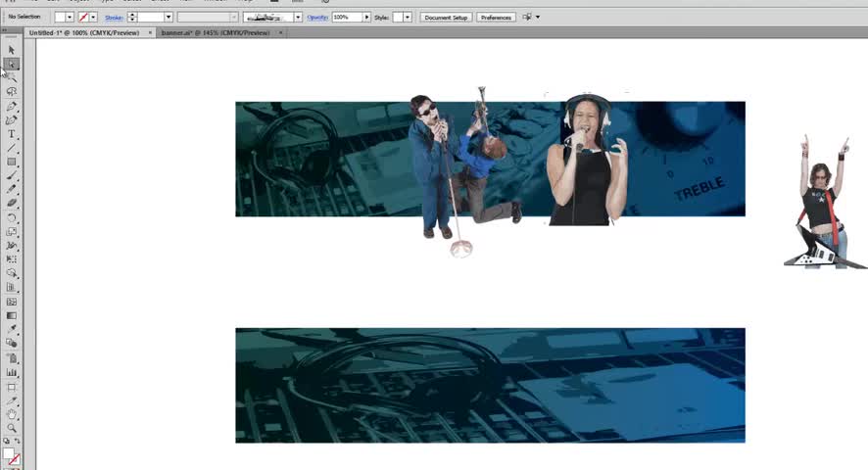Select the Gradient tool

pos(12,315)
